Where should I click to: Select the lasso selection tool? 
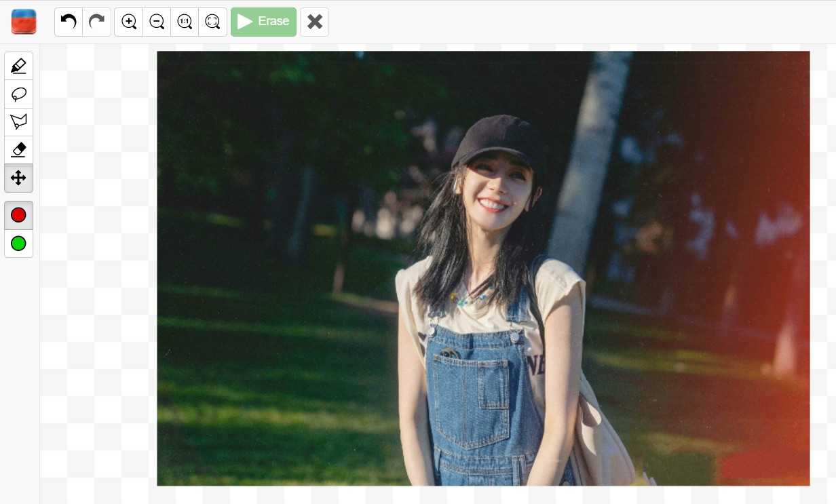tap(18, 94)
